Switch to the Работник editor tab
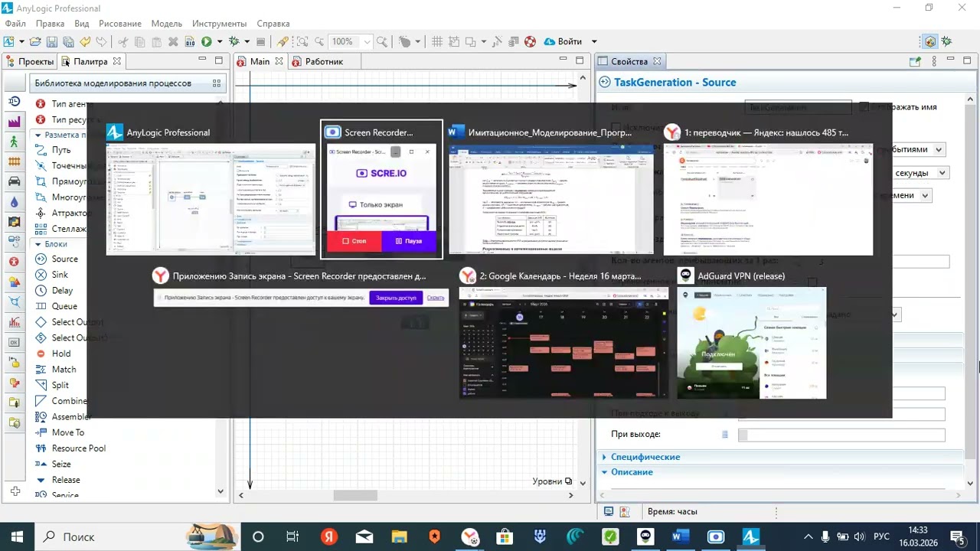Image resolution: width=980 pixels, height=551 pixels. (324, 61)
